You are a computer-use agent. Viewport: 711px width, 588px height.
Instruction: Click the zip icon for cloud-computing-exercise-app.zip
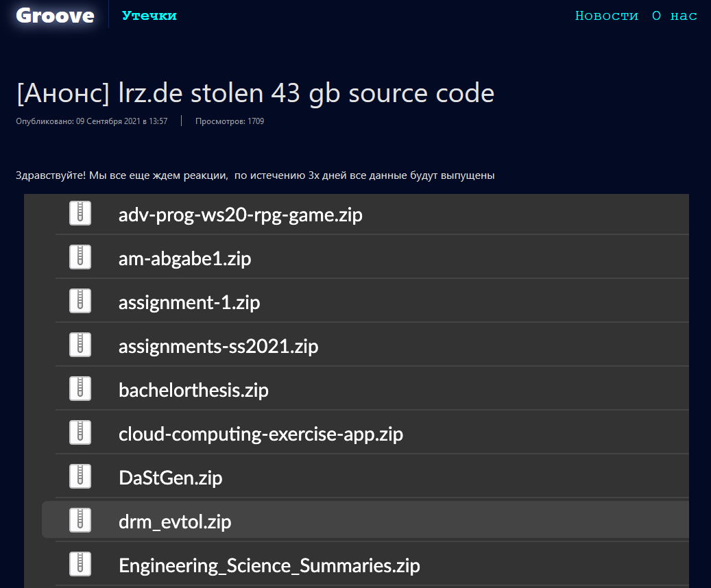click(80, 432)
